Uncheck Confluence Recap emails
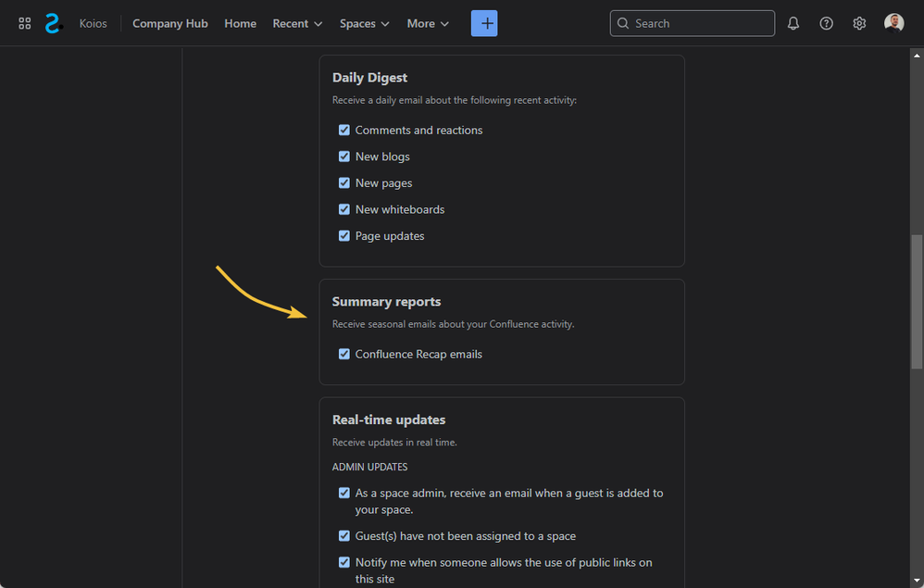This screenshot has width=924, height=588. [344, 354]
